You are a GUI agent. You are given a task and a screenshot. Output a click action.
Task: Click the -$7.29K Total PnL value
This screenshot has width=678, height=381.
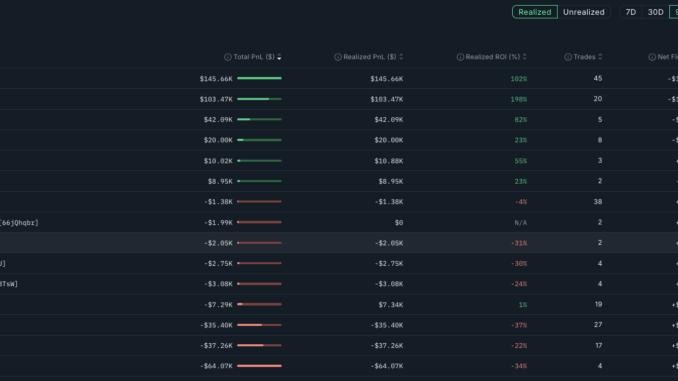pos(218,305)
